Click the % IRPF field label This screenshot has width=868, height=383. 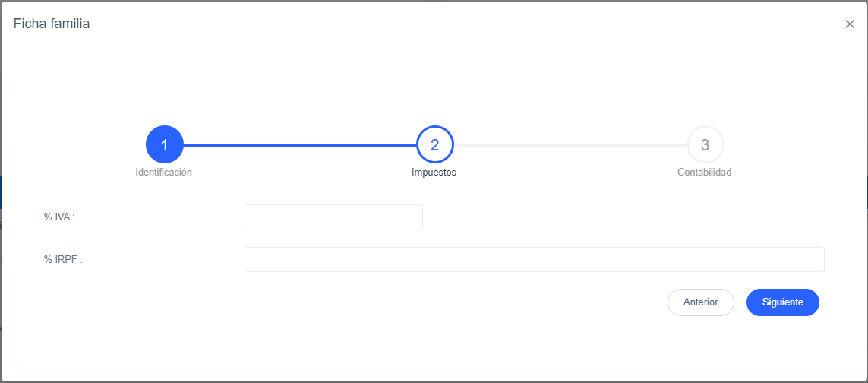pyautogui.click(x=63, y=259)
